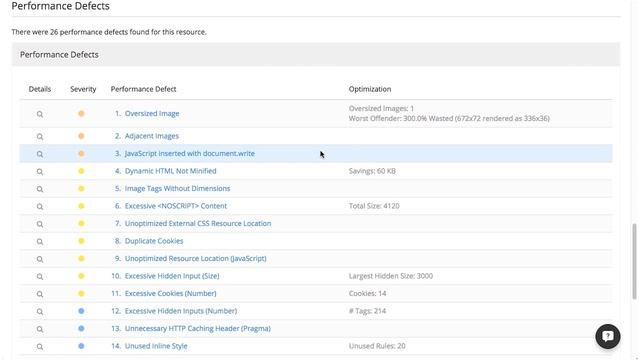Screen dimensions: 640x360
Task: Click orange severity dot for Adjacent Images
Action: (81, 136)
